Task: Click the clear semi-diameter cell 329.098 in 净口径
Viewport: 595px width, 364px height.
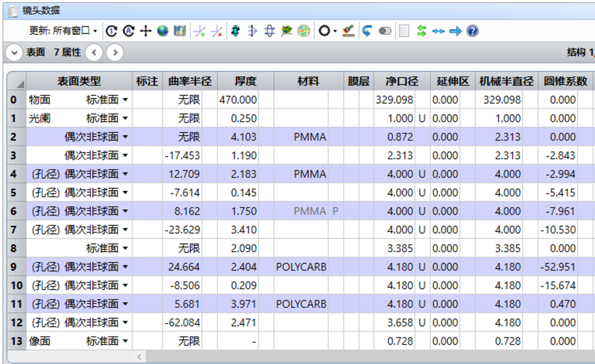Action: tap(394, 100)
